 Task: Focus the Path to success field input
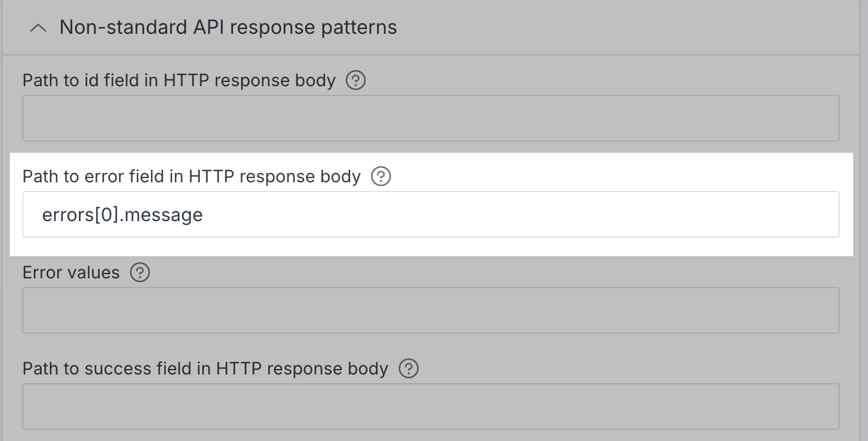tap(431, 407)
